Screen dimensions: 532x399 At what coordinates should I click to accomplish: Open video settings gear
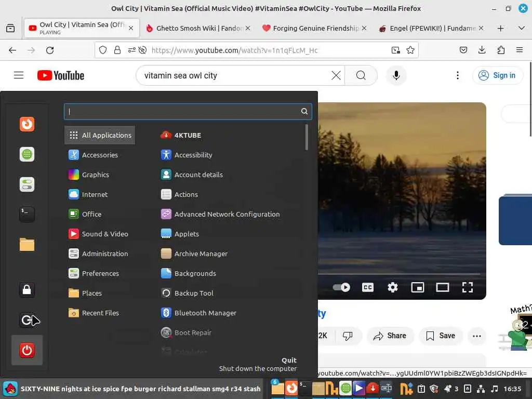click(393, 287)
